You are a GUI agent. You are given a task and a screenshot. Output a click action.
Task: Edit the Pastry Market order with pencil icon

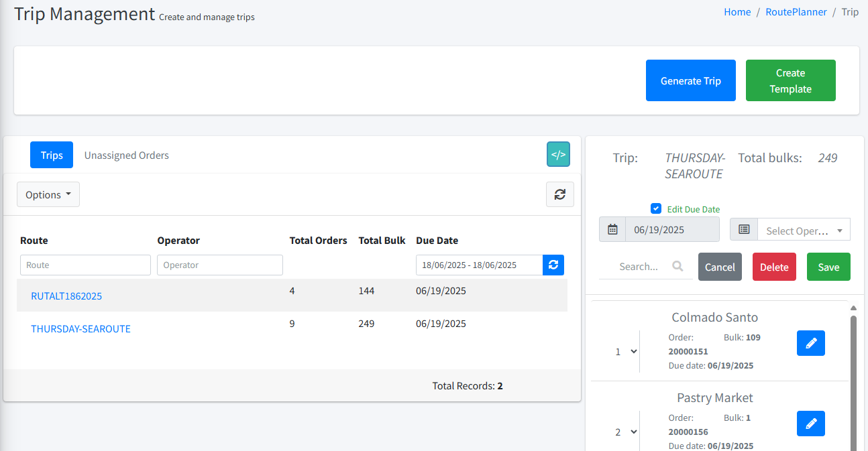click(x=810, y=424)
